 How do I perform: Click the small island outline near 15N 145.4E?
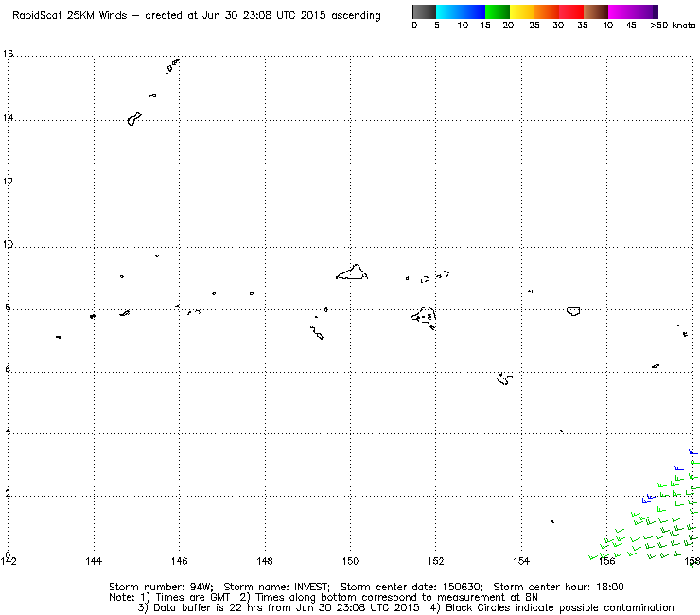(152, 96)
